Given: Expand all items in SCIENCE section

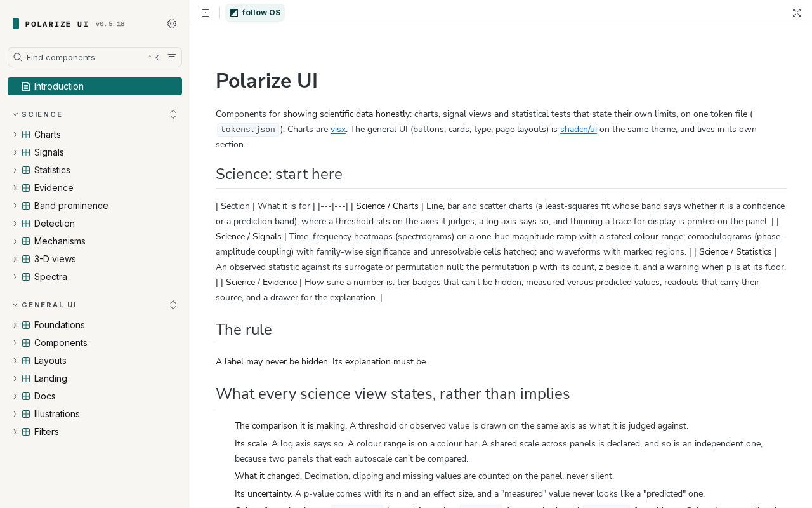Looking at the screenshot, I should click(x=173, y=114).
